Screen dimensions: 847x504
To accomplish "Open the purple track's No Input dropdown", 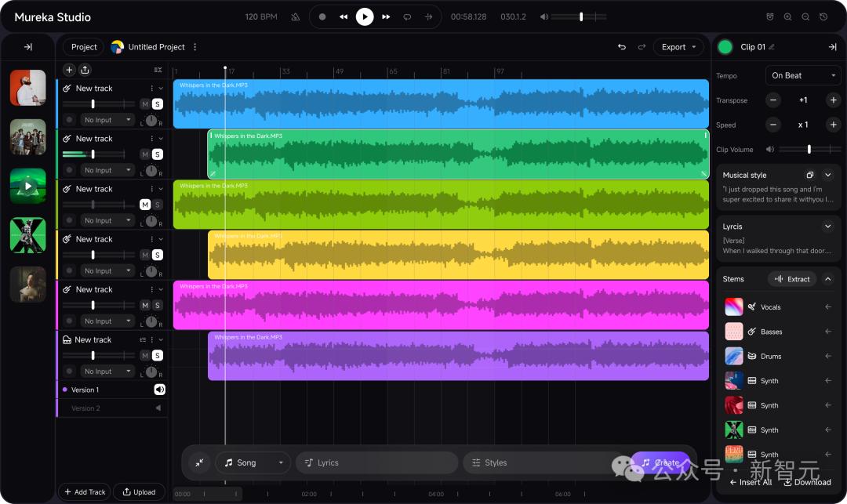I will click(107, 372).
